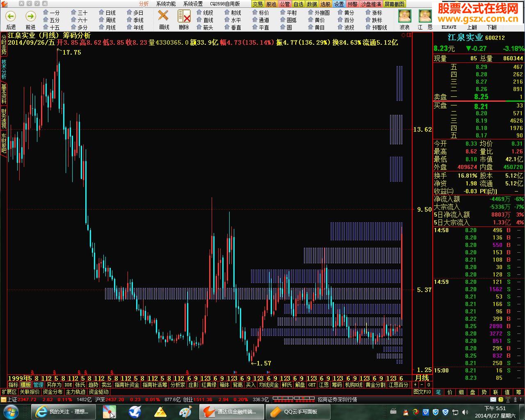The image size is (525, 420).
Task: Open the 东财股吧 side tab
Action: click(x=4, y=143)
